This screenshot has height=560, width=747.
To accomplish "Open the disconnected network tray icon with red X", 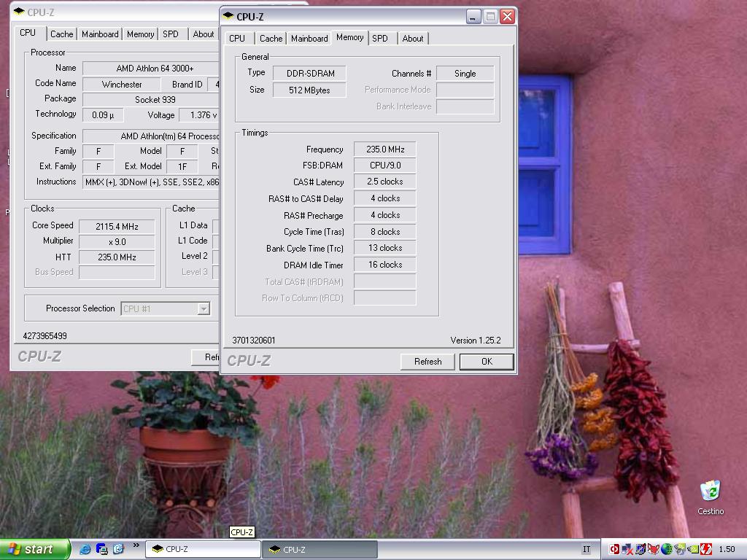I will (x=627, y=549).
